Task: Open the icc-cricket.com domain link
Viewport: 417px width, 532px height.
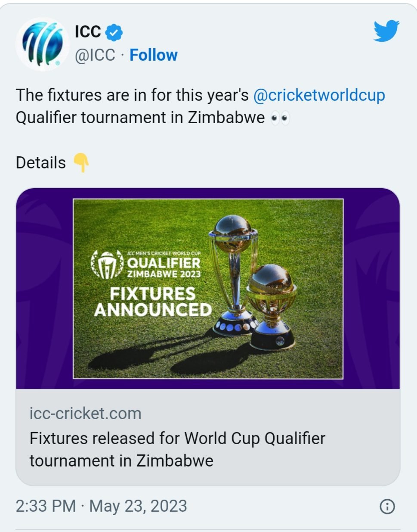Action: click(x=85, y=414)
